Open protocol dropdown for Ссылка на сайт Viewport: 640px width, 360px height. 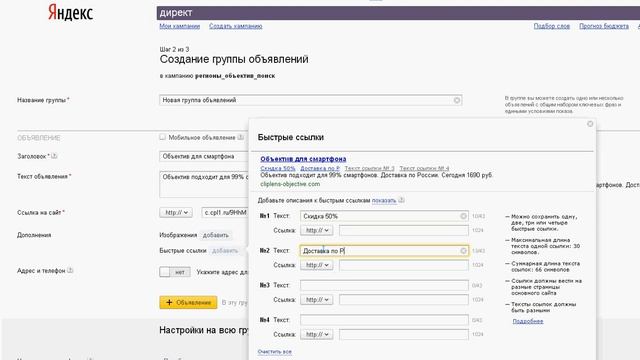pos(176,212)
